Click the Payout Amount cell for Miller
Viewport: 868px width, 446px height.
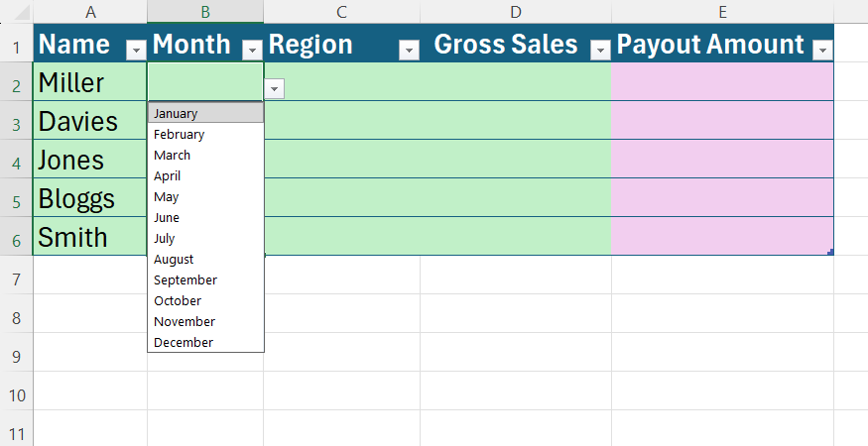tap(722, 81)
